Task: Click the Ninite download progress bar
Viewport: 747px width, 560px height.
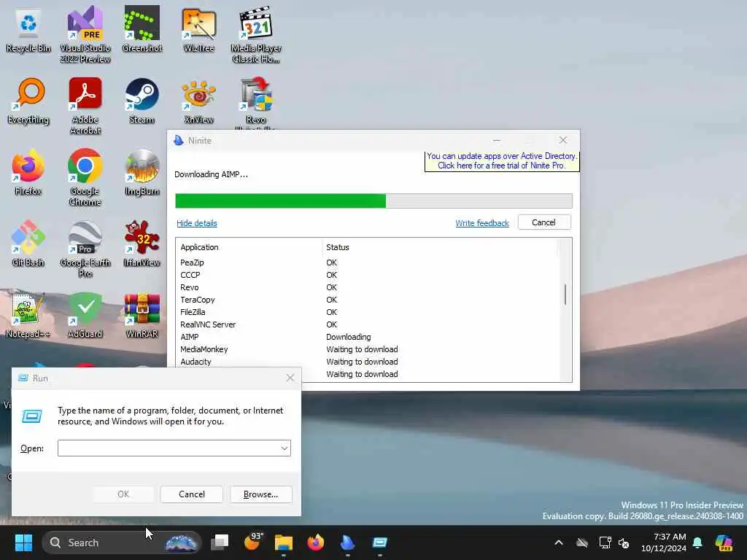Action: [373, 201]
